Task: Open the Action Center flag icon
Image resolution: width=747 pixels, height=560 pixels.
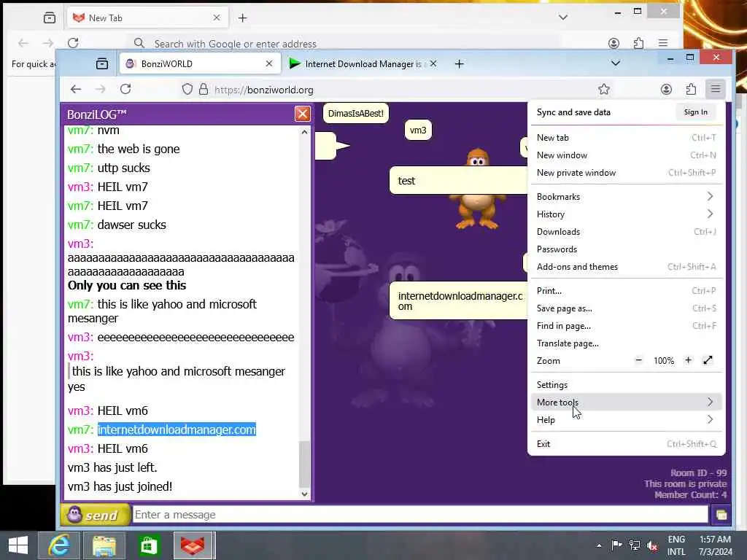Action: coord(616,545)
